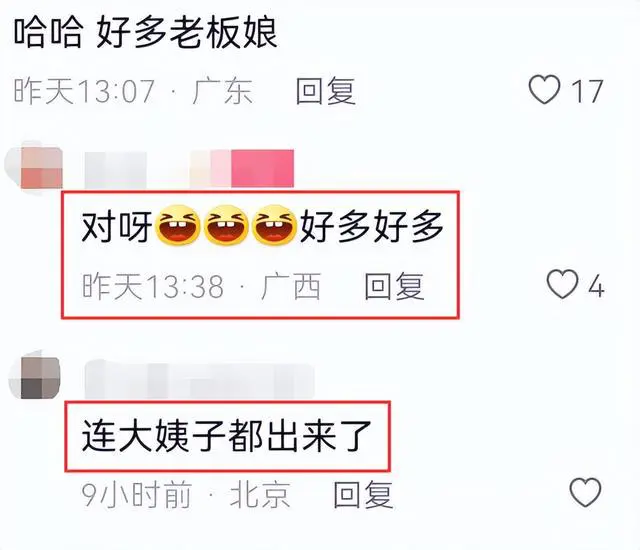Reply to the 北京 comment from 9小时前
640x550 pixels.
pyautogui.click(x=363, y=495)
